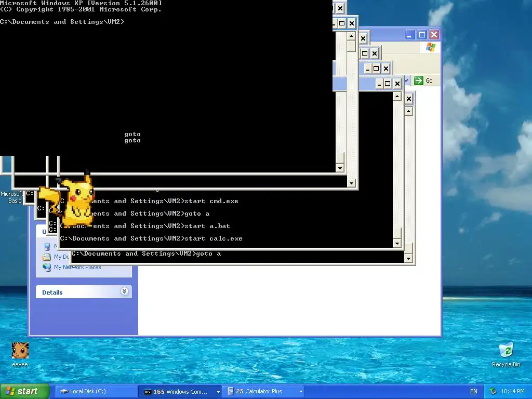Select the eevee desktop icon
This screenshot has height=399, width=532.
point(20,354)
